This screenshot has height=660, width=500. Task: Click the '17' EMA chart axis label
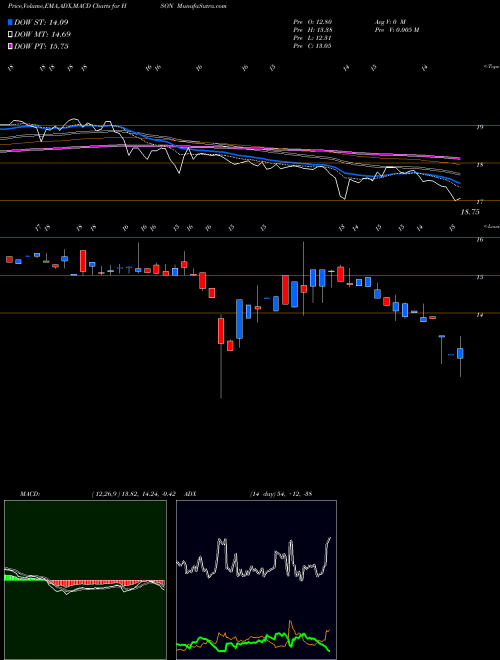click(479, 202)
